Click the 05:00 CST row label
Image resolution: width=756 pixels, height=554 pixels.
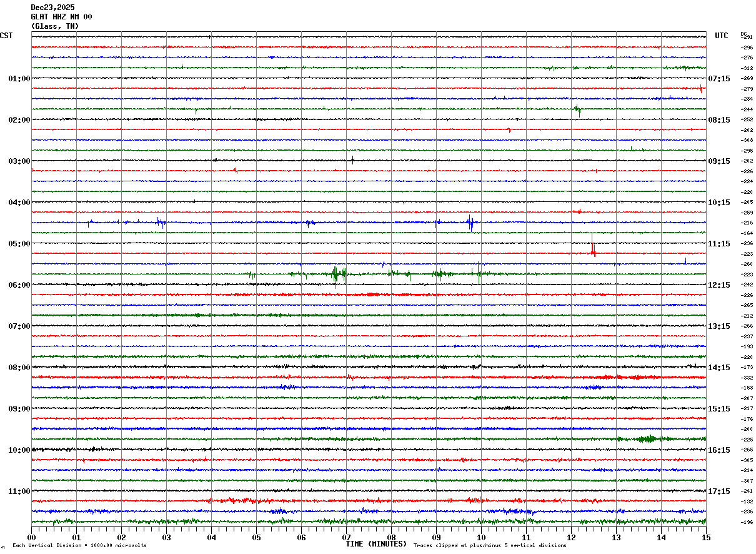tap(19, 244)
